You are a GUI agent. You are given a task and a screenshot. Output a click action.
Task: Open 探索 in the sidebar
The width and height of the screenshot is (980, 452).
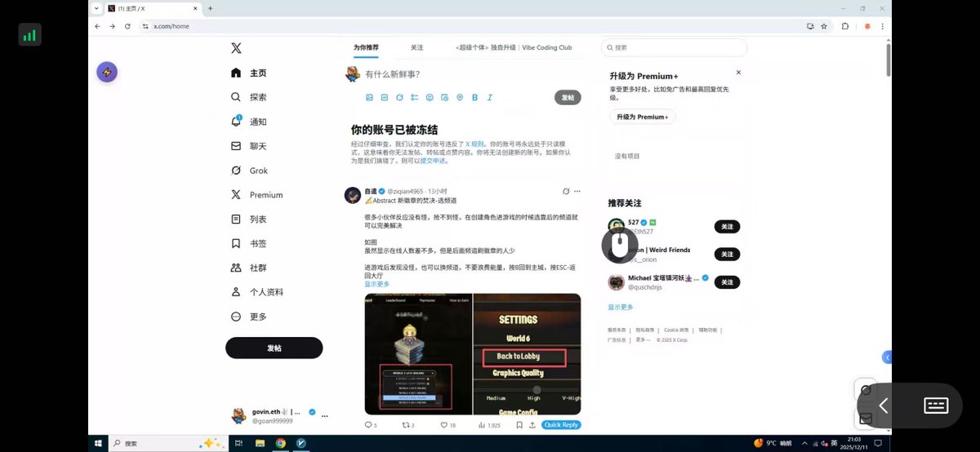249,97
